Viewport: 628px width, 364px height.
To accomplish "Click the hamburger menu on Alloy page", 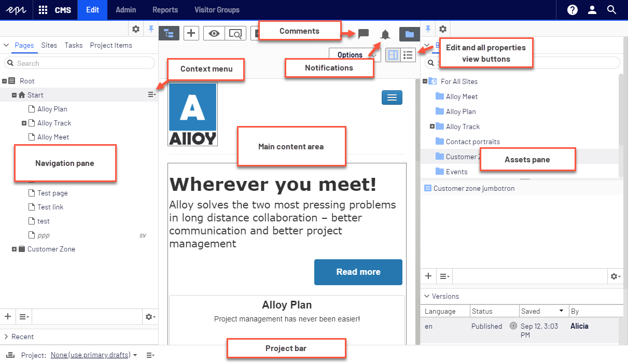I will pyautogui.click(x=392, y=97).
